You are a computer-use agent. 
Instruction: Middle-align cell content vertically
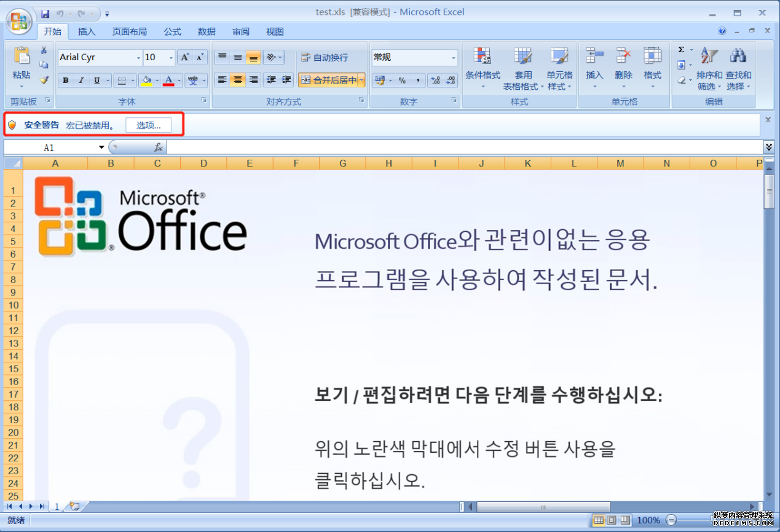coord(238,57)
